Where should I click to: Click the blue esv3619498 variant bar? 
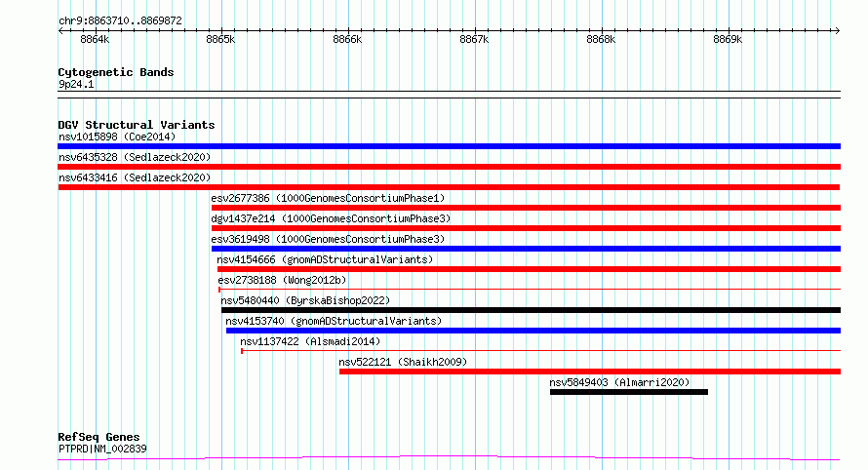526,249
